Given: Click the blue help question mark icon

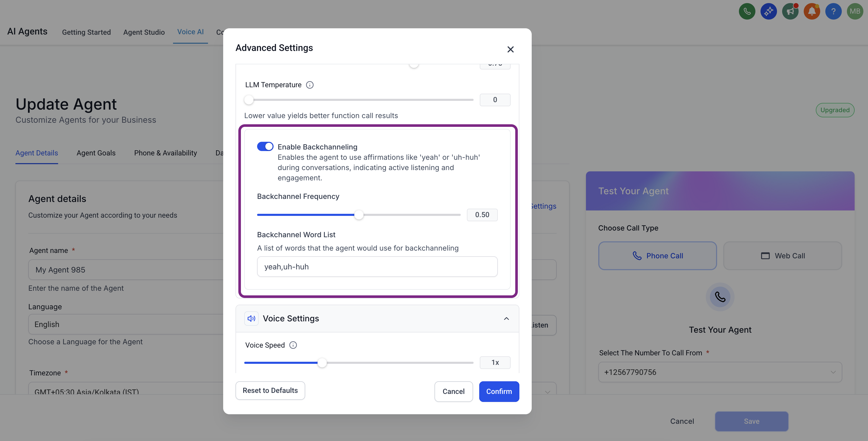Looking at the screenshot, I should (833, 12).
